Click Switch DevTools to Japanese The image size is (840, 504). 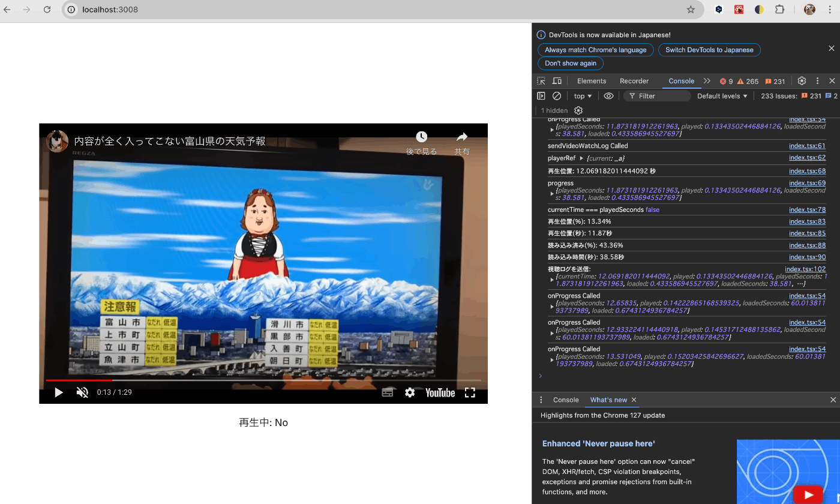pyautogui.click(x=709, y=50)
